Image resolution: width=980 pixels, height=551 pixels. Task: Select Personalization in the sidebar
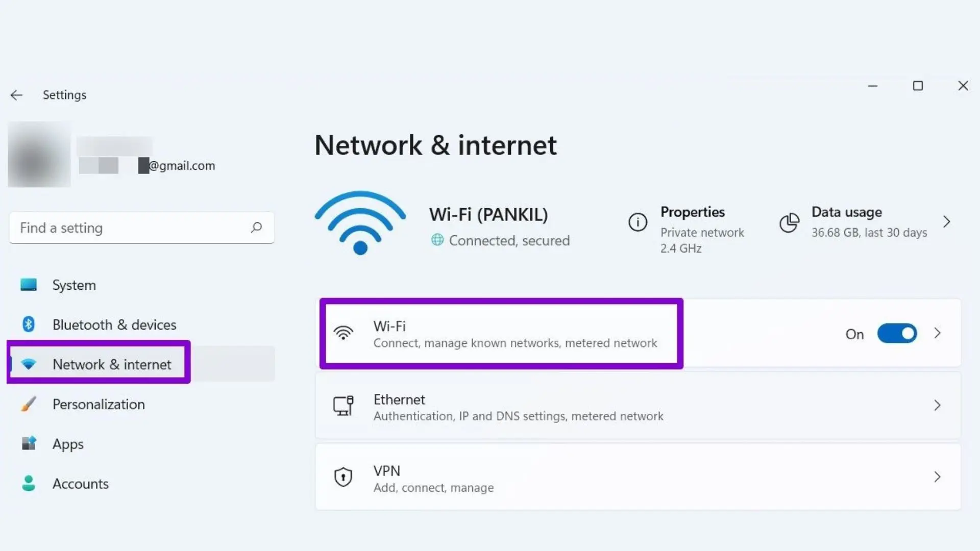coord(99,405)
